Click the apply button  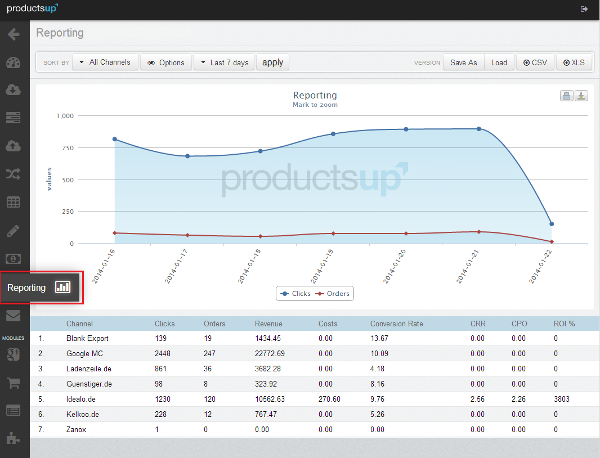(x=273, y=62)
